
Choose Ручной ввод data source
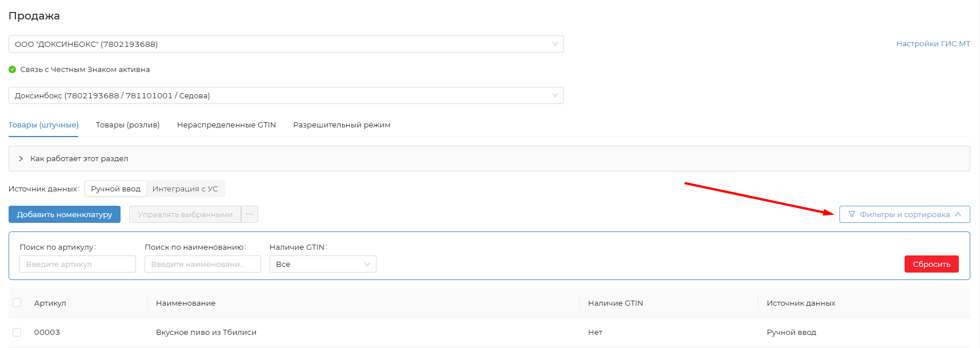[x=115, y=189]
